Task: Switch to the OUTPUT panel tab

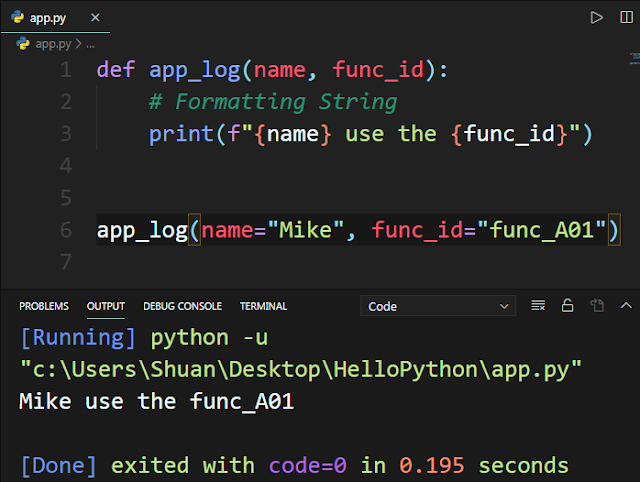Action: [106, 306]
